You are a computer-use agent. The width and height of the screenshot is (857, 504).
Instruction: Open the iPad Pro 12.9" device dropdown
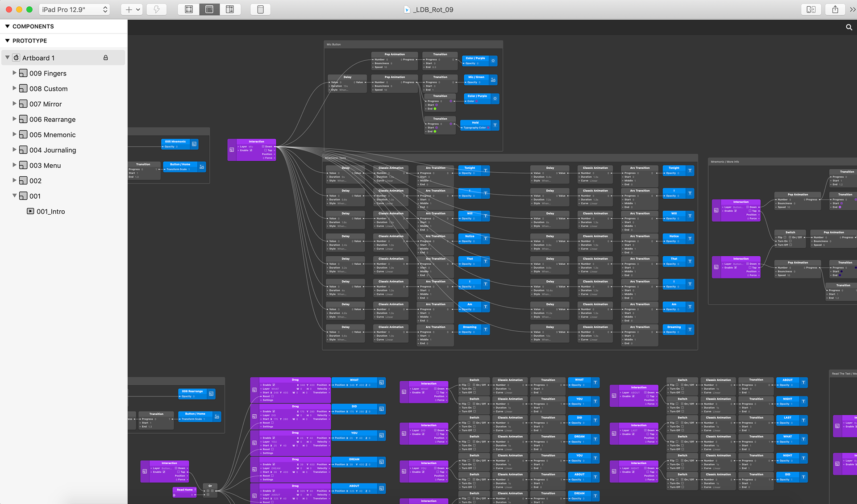pos(75,9)
